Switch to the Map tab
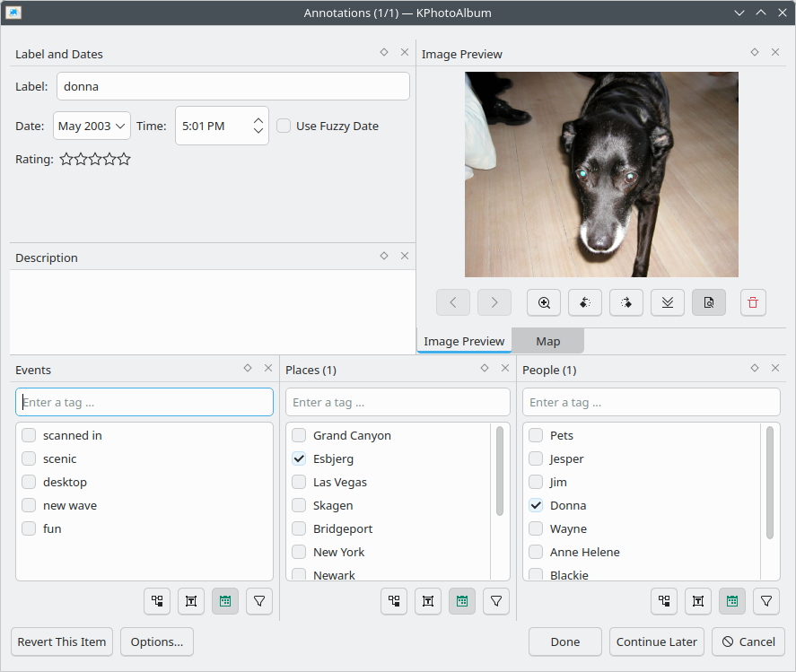The height and width of the screenshot is (672, 796). (x=547, y=341)
